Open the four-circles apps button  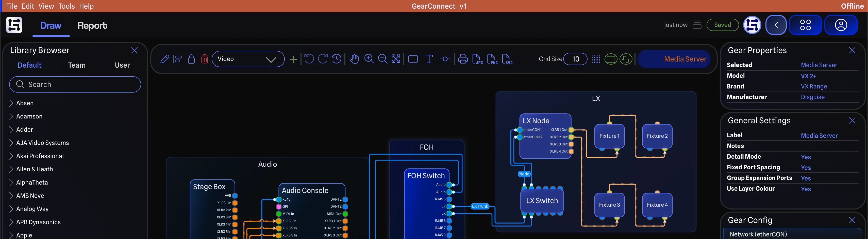805,25
